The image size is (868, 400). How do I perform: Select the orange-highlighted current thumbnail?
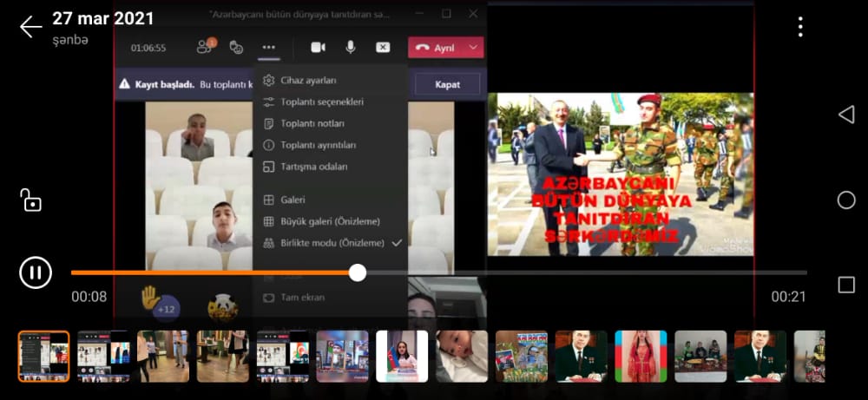point(43,357)
